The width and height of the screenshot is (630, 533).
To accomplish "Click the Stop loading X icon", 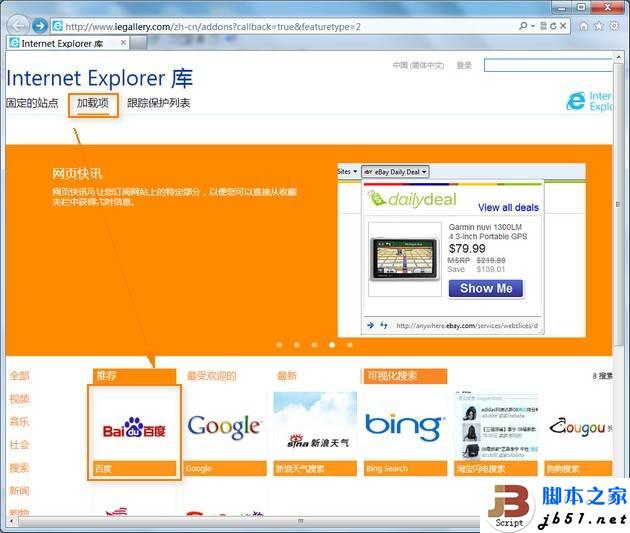I will coord(563,26).
